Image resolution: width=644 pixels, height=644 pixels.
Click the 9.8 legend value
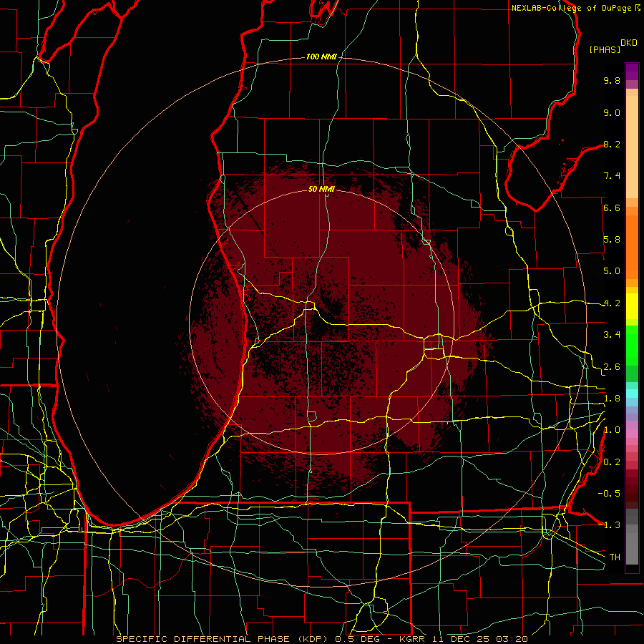612,80
